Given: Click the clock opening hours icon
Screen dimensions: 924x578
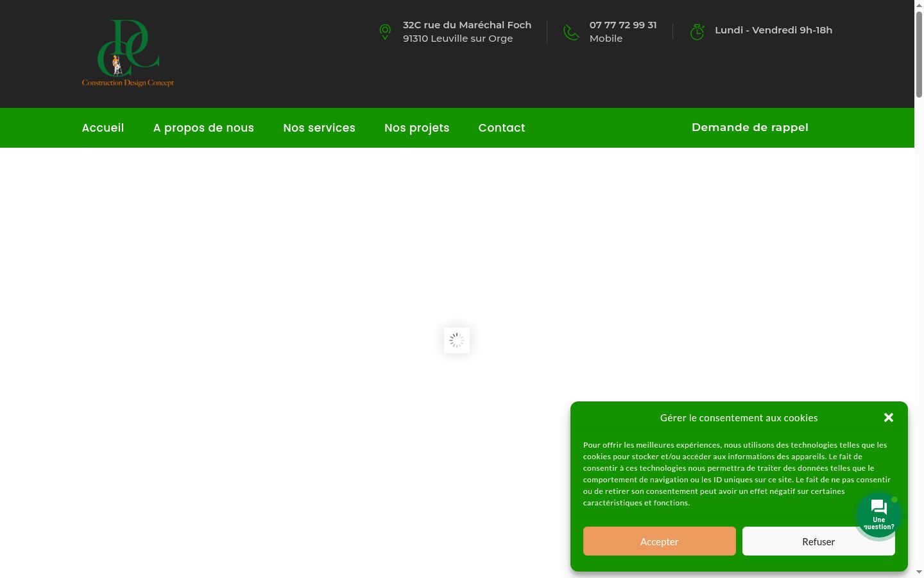Looking at the screenshot, I should 697,31.
